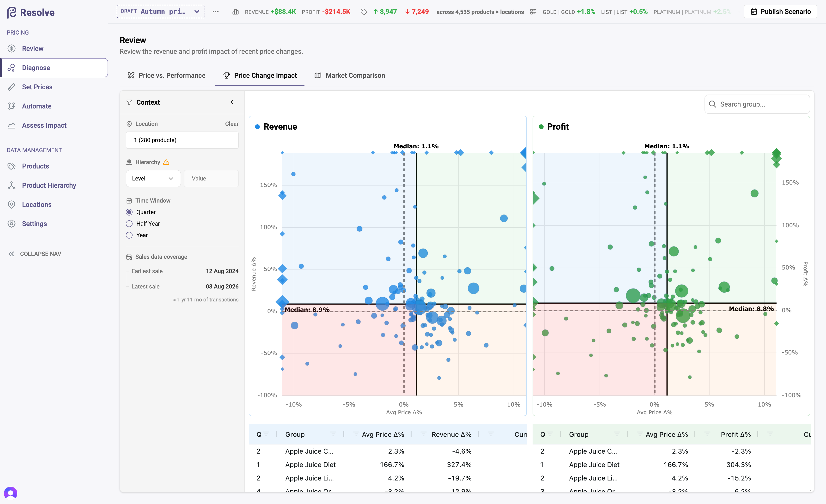The width and height of the screenshot is (826, 504).
Task: Switch to Price vs. Performance tab
Action: [166, 76]
